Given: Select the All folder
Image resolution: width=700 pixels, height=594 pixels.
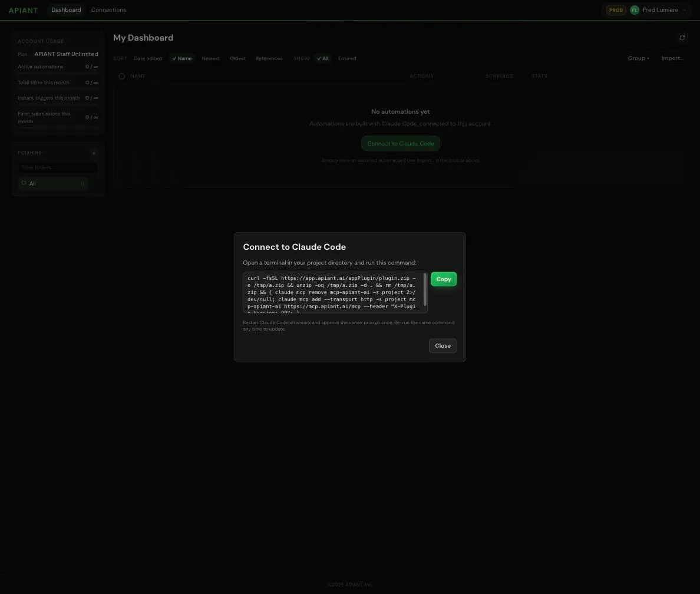Looking at the screenshot, I should (x=52, y=183).
